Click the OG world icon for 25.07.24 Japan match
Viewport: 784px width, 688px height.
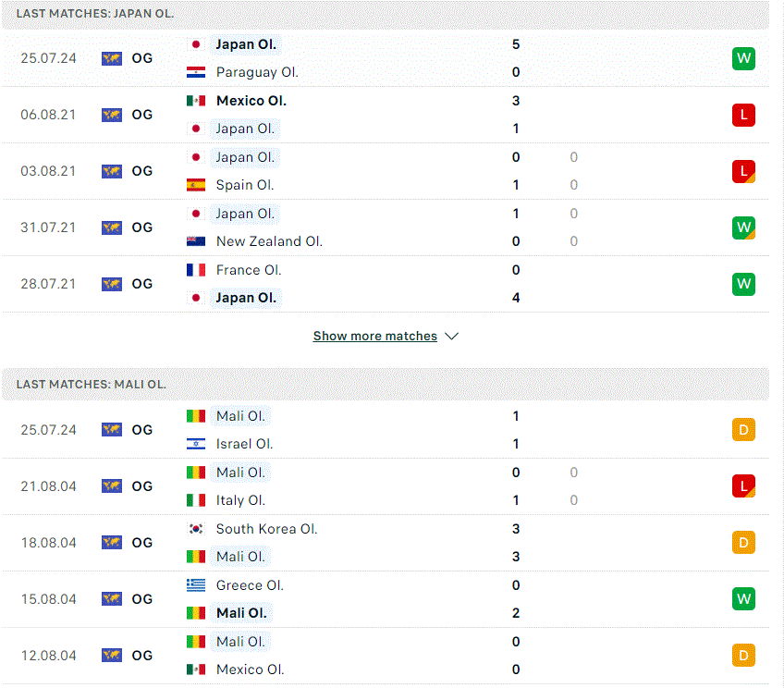click(x=112, y=58)
